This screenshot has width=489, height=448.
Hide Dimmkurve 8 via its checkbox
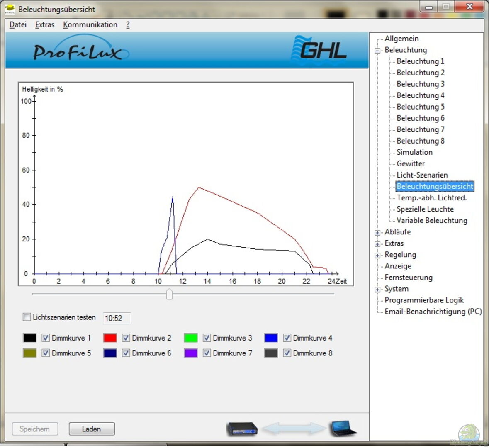[x=287, y=353]
